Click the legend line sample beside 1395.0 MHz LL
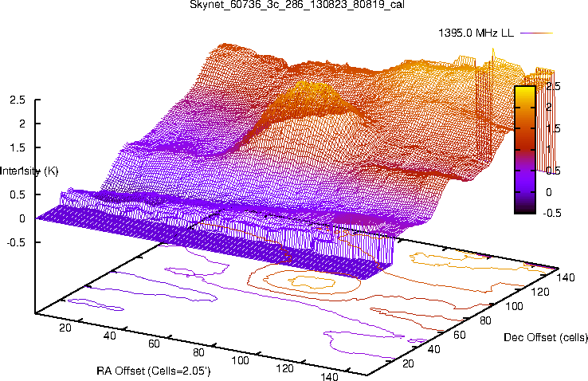The height and width of the screenshot is (381, 588). point(537,33)
